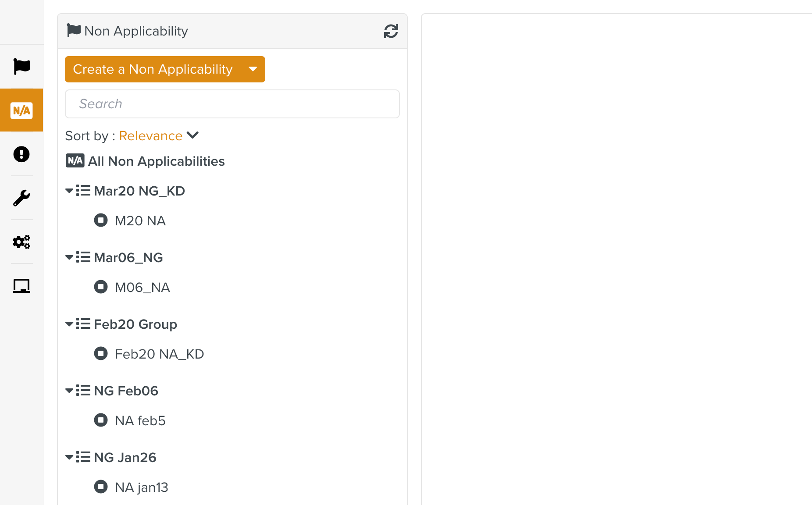Image resolution: width=812 pixels, height=505 pixels.
Task: Open the Create a Non Applicability dropdown arrow
Action: [253, 69]
